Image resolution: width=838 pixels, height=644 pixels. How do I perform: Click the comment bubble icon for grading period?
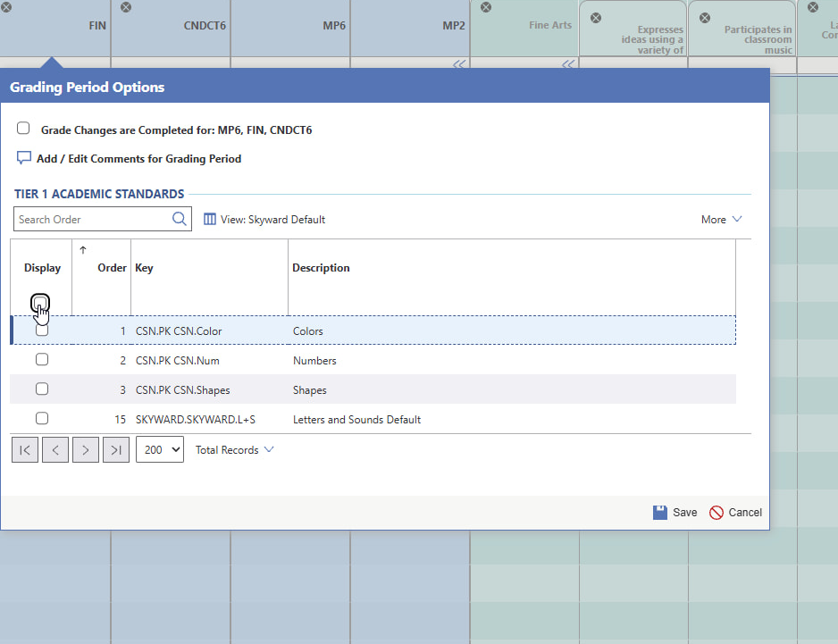click(23, 158)
